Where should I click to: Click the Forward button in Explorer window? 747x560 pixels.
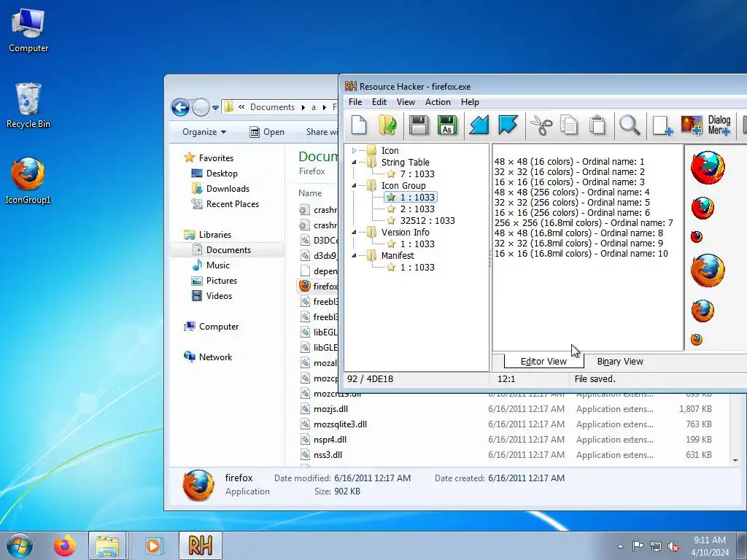coord(201,108)
